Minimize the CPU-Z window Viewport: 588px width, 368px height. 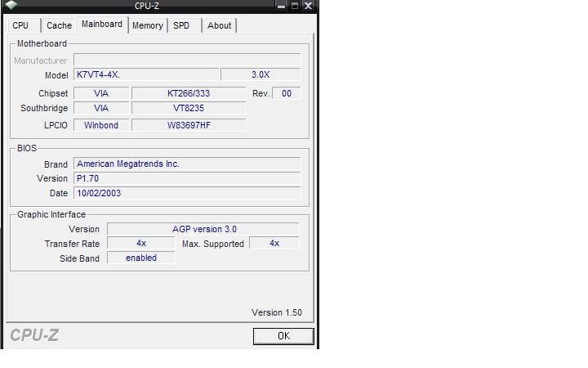[x=281, y=6]
